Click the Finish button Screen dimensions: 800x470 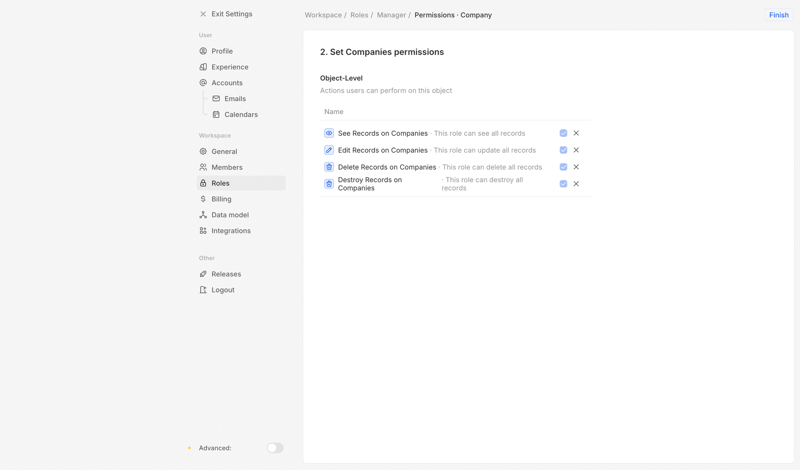779,15
